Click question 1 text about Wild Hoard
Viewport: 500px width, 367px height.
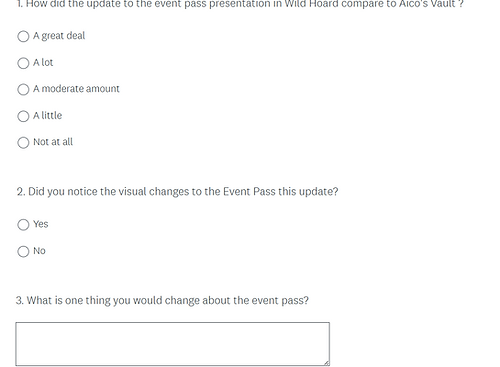[x=240, y=4]
